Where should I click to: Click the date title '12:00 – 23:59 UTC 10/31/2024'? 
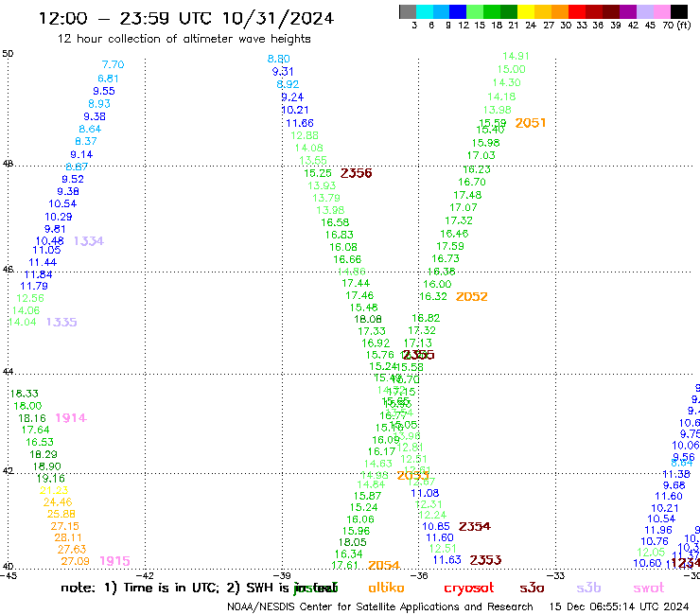pos(186,18)
